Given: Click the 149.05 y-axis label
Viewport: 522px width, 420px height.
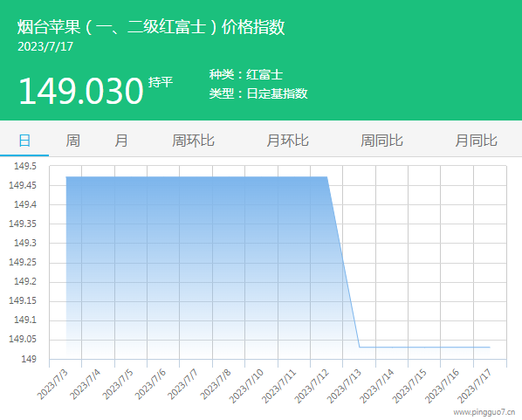Looking at the screenshot, I should point(23,339).
